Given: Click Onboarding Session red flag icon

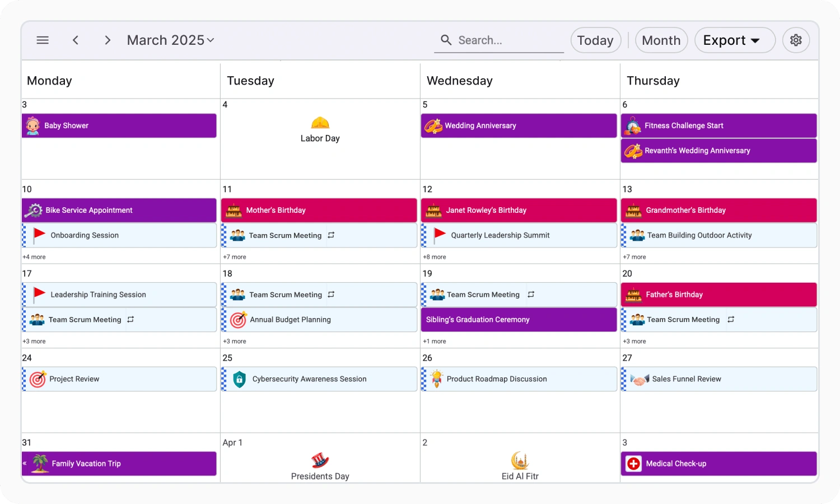Looking at the screenshot, I should [39, 235].
